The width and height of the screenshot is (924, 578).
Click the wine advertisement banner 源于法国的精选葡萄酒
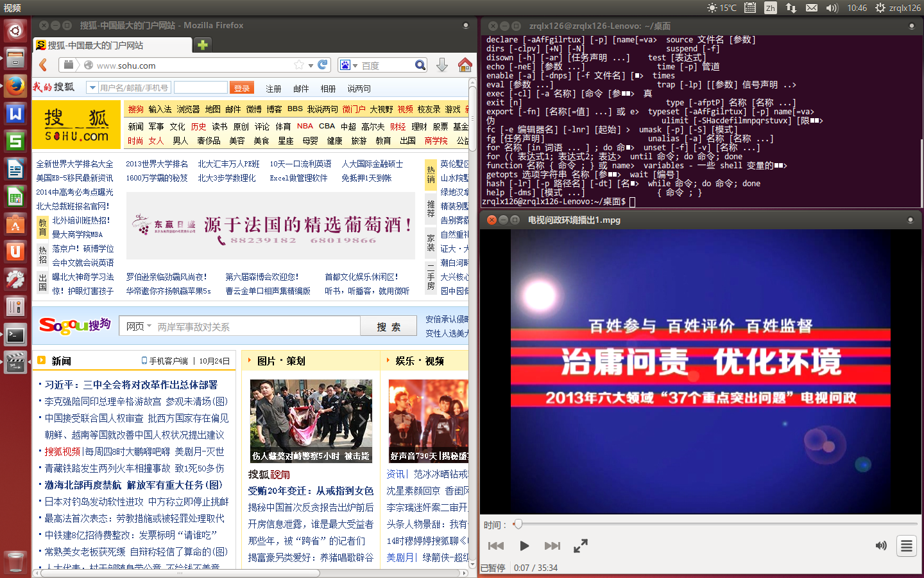(x=270, y=226)
